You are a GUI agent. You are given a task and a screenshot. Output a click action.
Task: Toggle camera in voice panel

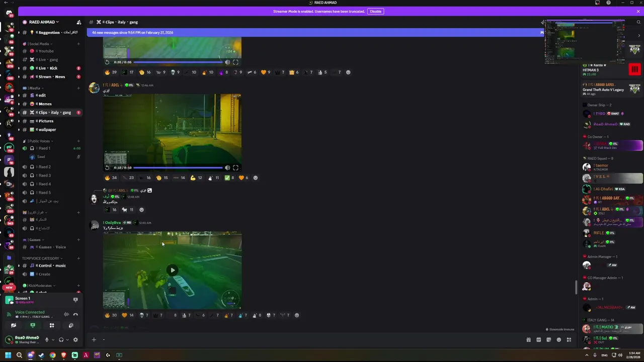click(x=14, y=325)
